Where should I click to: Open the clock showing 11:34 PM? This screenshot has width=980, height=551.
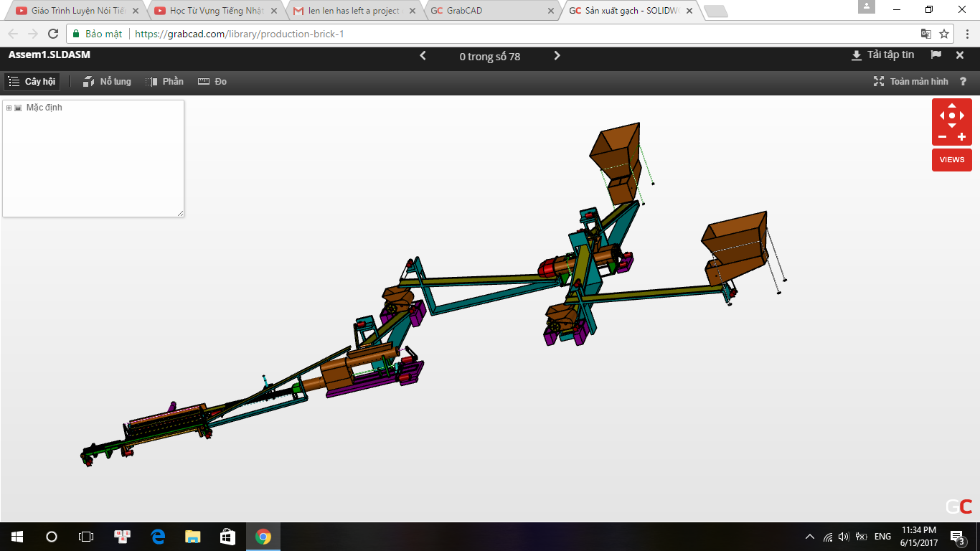click(918, 537)
